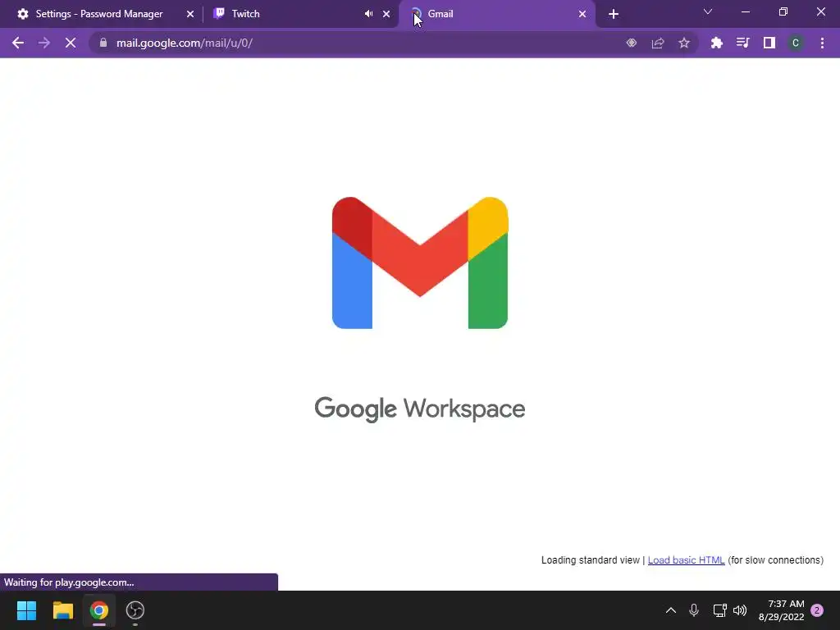
Task: Click the forward navigation arrow
Action: point(44,43)
